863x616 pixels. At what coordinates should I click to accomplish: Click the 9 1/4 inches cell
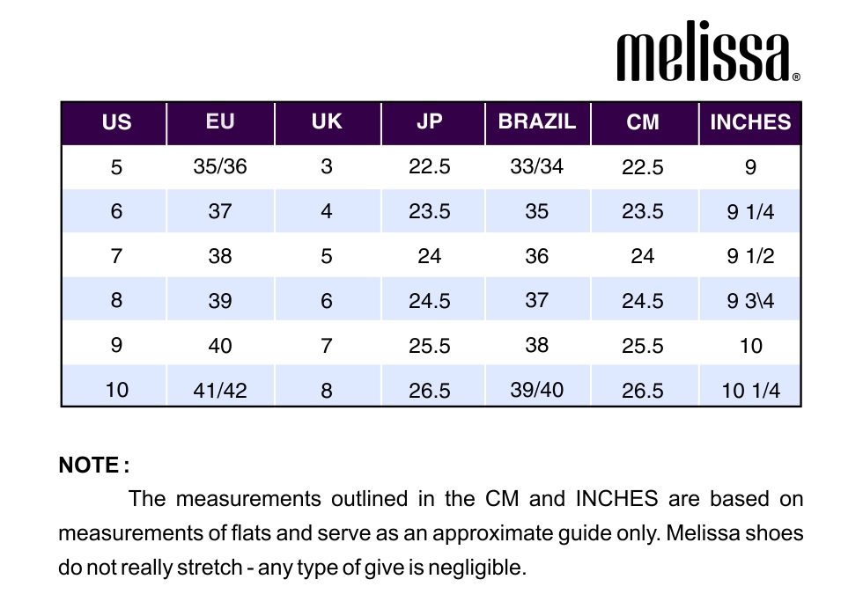[750, 212]
